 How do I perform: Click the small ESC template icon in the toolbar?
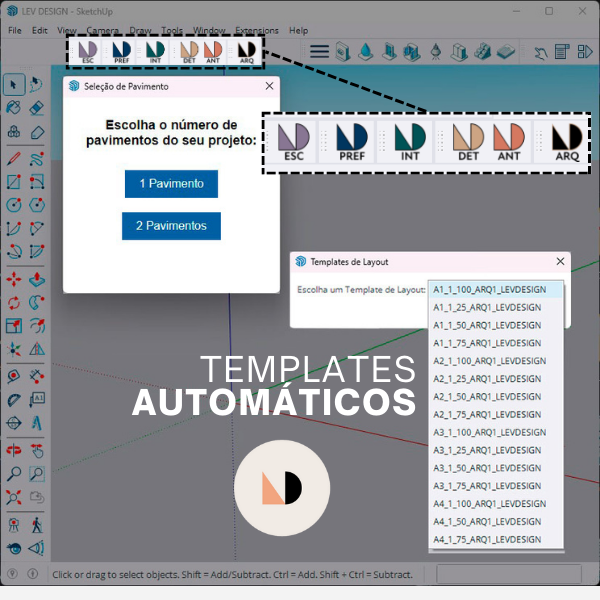[88, 52]
